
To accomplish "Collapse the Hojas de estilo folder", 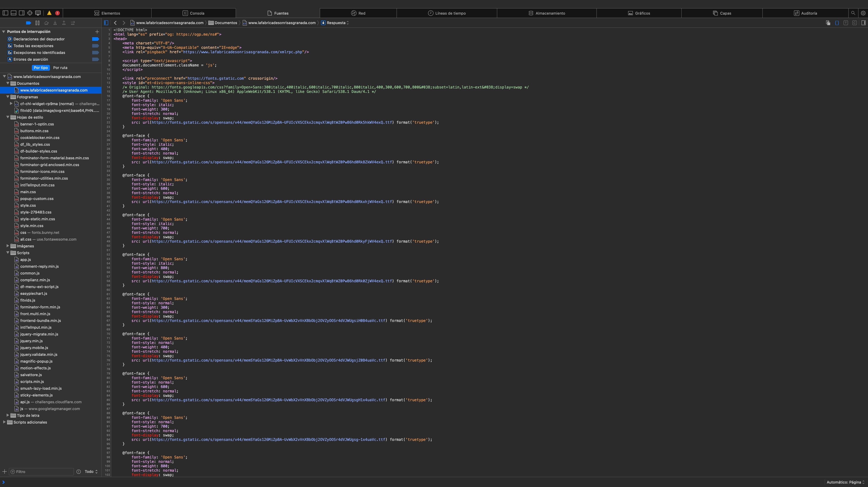I will (8, 117).
